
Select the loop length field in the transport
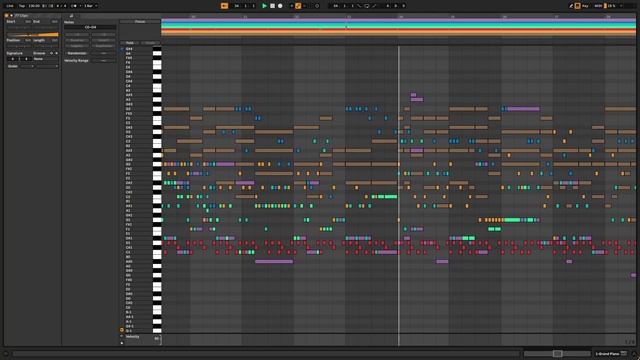396,6
